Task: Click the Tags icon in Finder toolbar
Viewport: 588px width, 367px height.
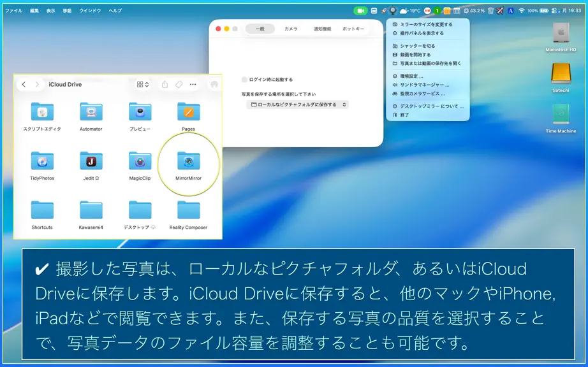Action: [x=179, y=85]
